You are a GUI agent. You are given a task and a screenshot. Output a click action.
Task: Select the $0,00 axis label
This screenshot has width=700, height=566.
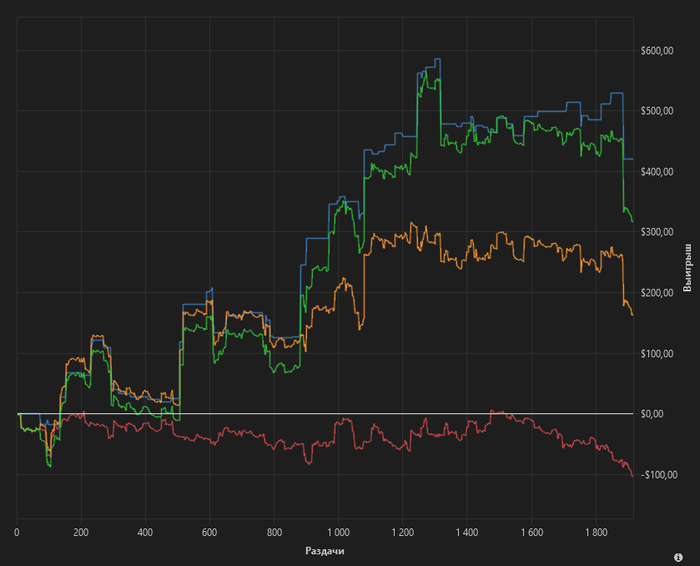(652, 414)
